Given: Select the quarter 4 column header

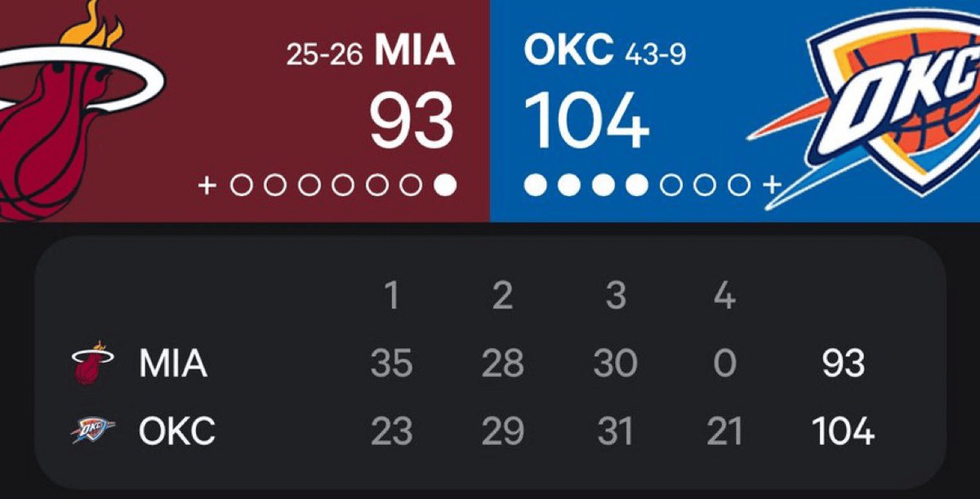Looking at the screenshot, I should pyautogui.click(x=724, y=296).
